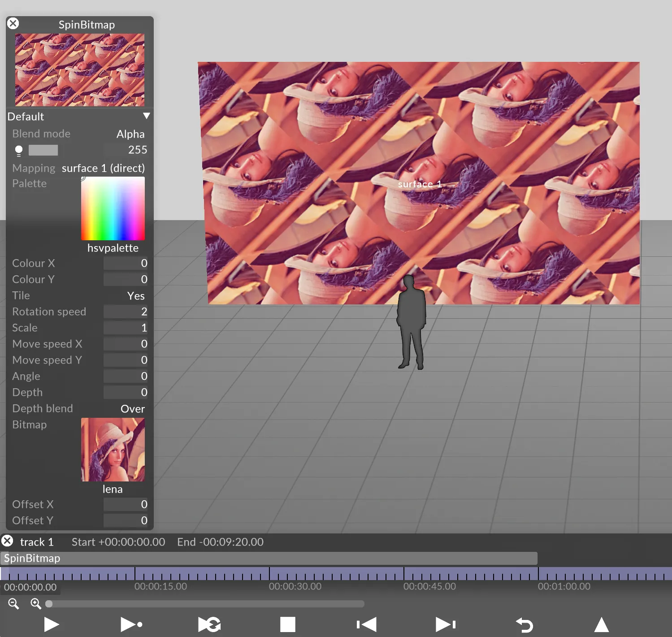Toggle Tile from Yes to No
Screen dimensions: 672x637
click(136, 295)
